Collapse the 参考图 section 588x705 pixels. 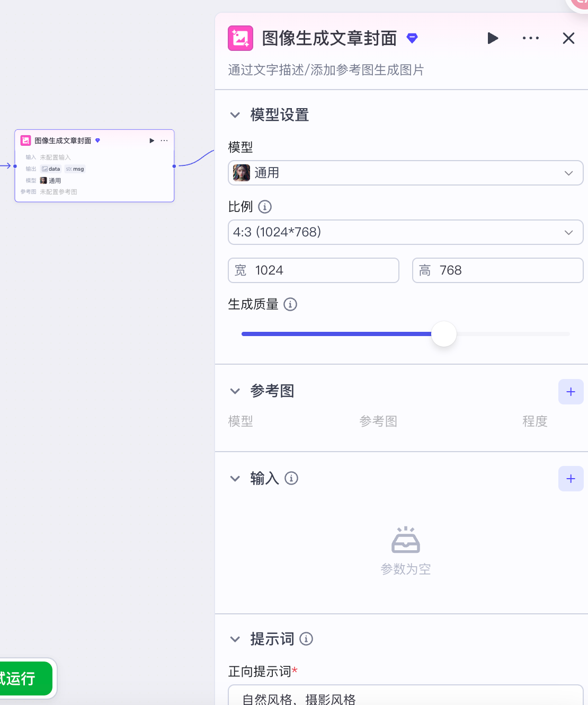235,391
